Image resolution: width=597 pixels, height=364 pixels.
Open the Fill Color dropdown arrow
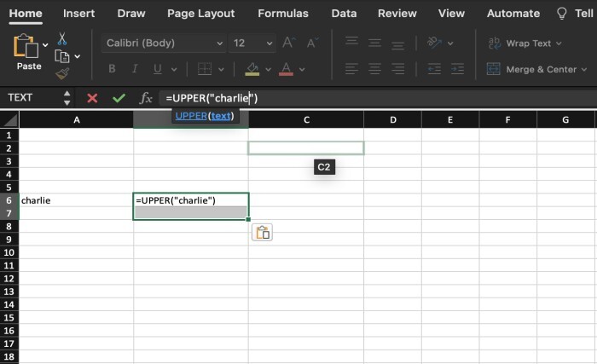(x=268, y=69)
